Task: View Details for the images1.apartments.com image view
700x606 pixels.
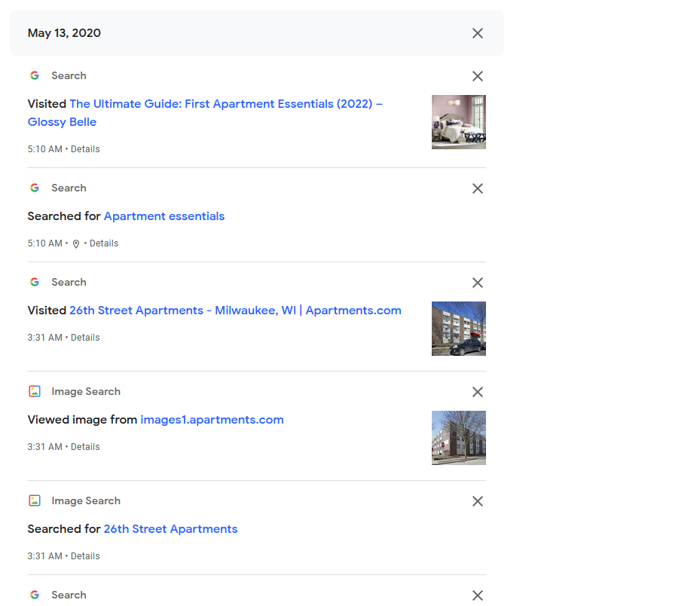Action: pos(85,447)
